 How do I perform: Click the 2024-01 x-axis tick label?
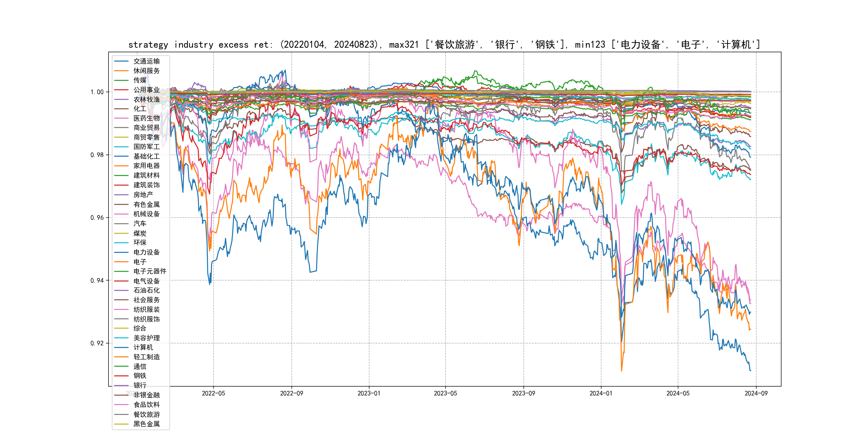(601, 394)
